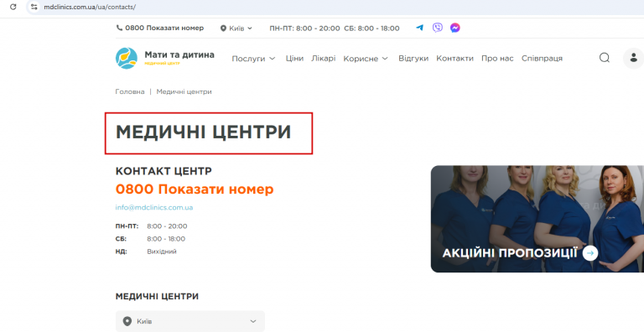Screen dimensions: 644x332
Task: Open the Співпраця menu item
Action: pyautogui.click(x=542, y=59)
